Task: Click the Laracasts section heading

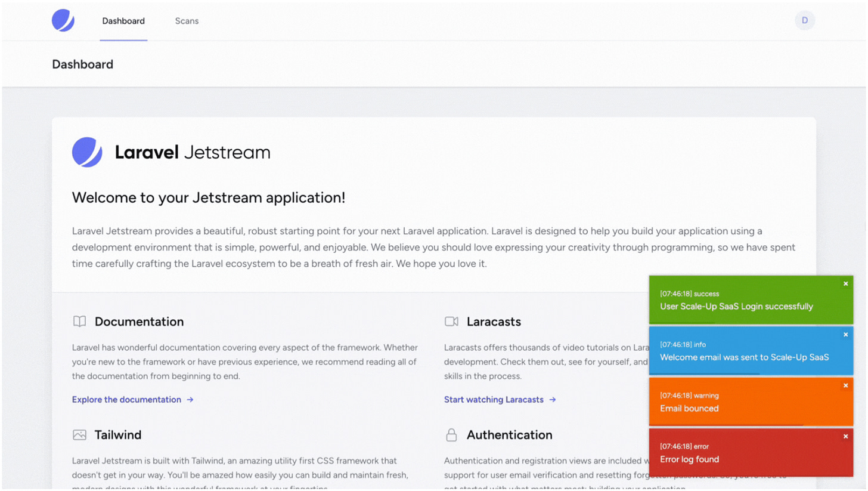Action: tap(494, 322)
